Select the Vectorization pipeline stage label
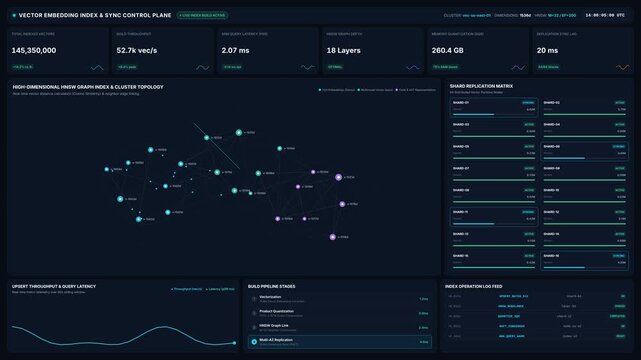The width and height of the screenshot is (641, 360). pyautogui.click(x=270, y=297)
